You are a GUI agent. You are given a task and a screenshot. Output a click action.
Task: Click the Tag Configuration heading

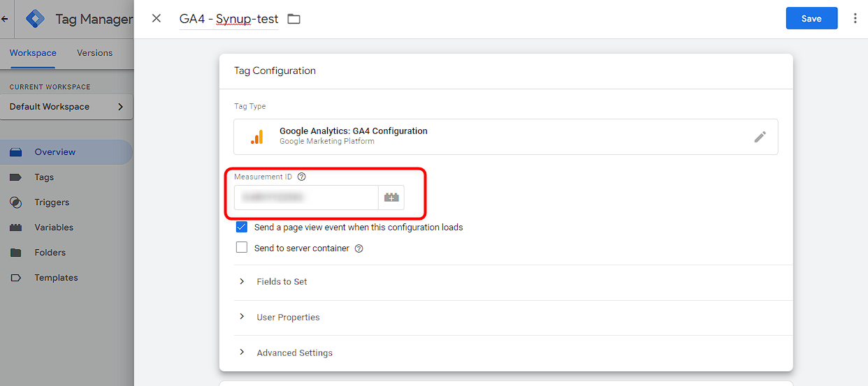click(275, 70)
